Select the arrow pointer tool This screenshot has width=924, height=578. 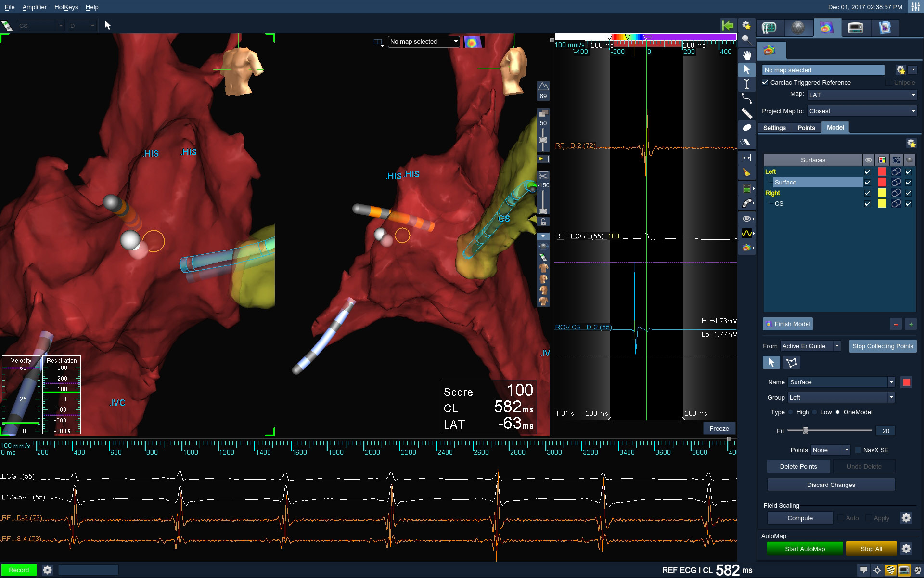click(746, 70)
